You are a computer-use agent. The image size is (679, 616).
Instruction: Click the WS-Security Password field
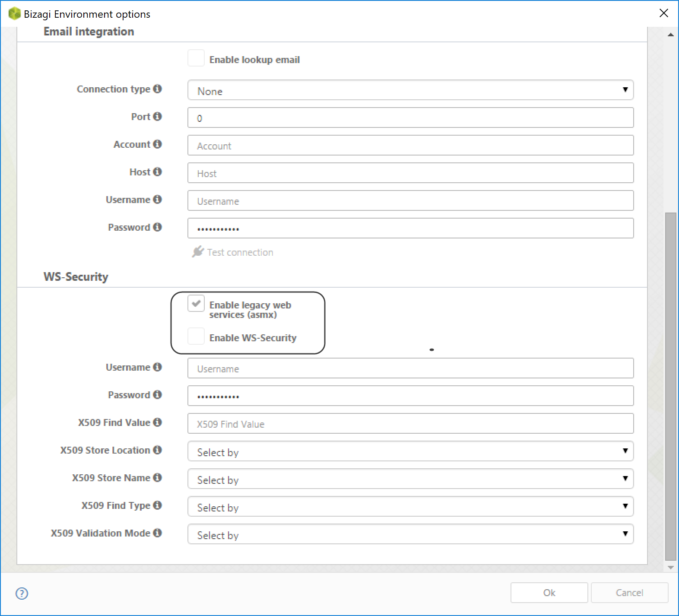click(411, 396)
